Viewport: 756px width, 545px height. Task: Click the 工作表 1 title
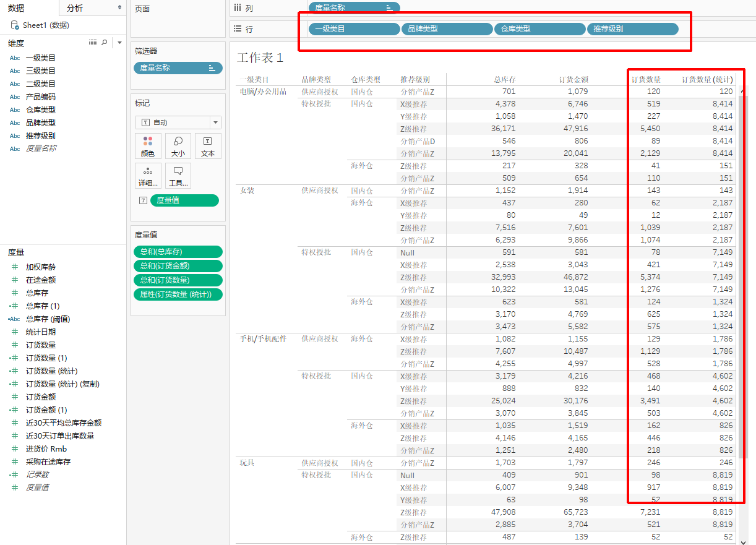(x=260, y=58)
